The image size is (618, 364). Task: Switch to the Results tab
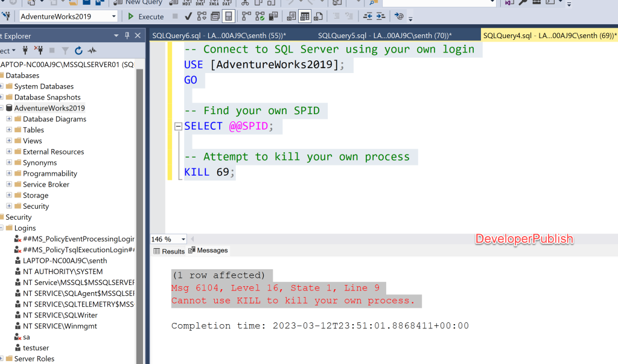(x=169, y=251)
